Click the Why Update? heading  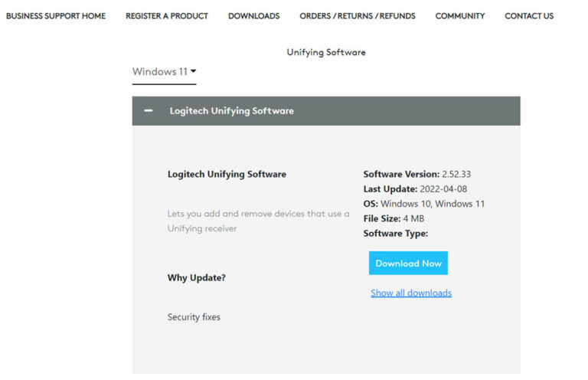197,277
